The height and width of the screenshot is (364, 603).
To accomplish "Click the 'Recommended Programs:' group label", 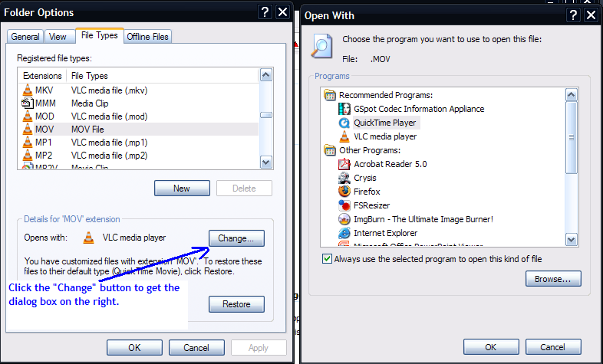I will click(x=386, y=95).
